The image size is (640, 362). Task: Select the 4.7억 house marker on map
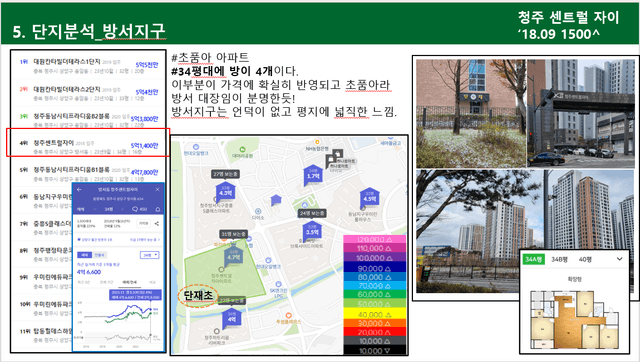(x=233, y=257)
